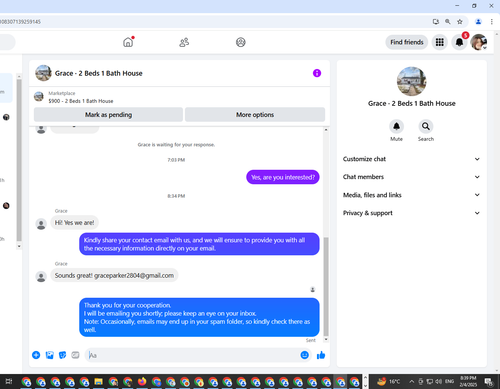Send a thumbs-up like
Image resolution: width=500 pixels, height=389 pixels.
[321, 355]
